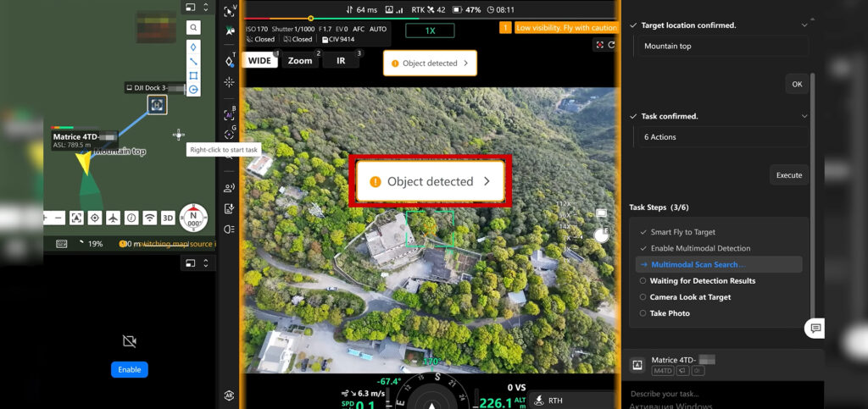The height and width of the screenshot is (409, 868).
Task: Click the OK button
Action: point(797,85)
